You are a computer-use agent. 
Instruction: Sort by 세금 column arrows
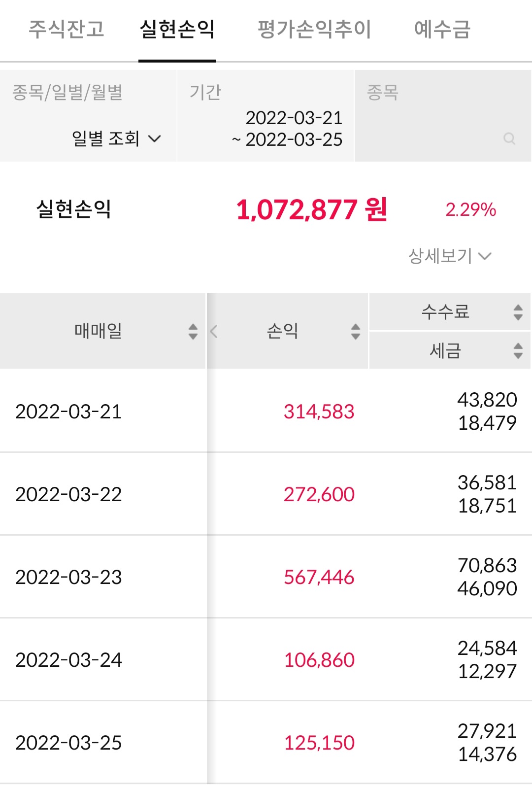coord(518,350)
